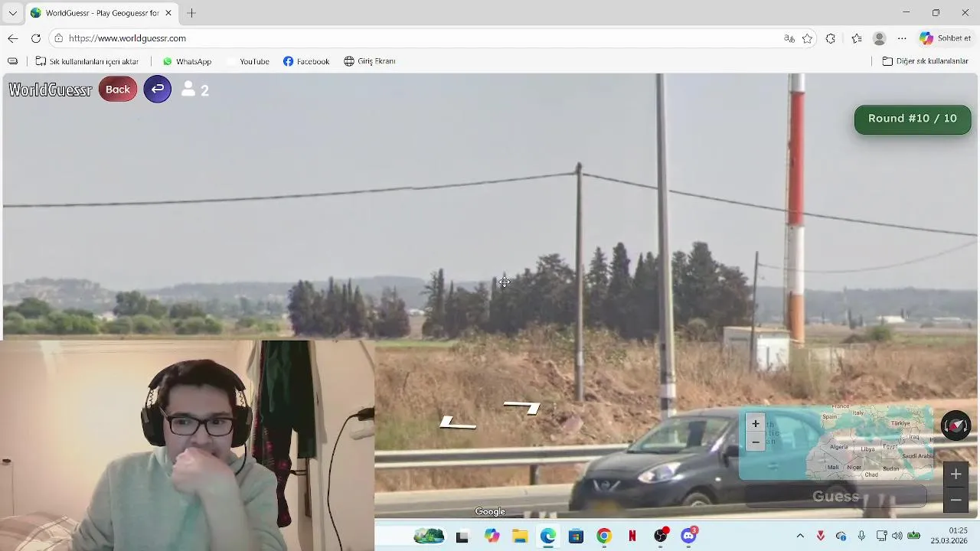Click the battery tray icon
Screen dimensions: 980x551
pos(913,536)
